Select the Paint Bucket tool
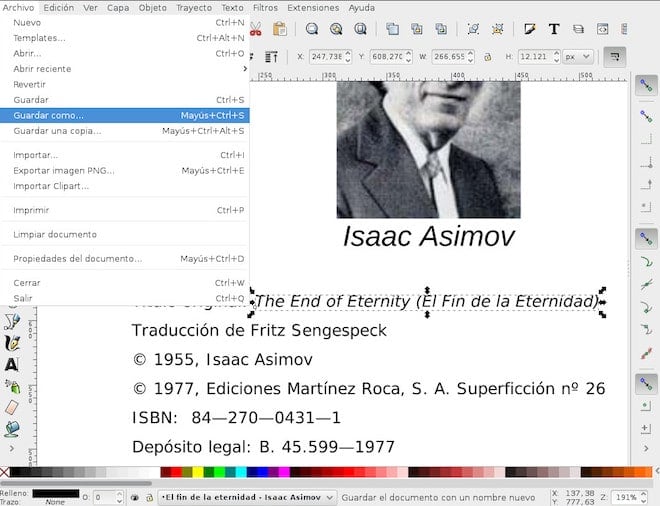Viewport: 660px width, 506px height. point(12,429)
